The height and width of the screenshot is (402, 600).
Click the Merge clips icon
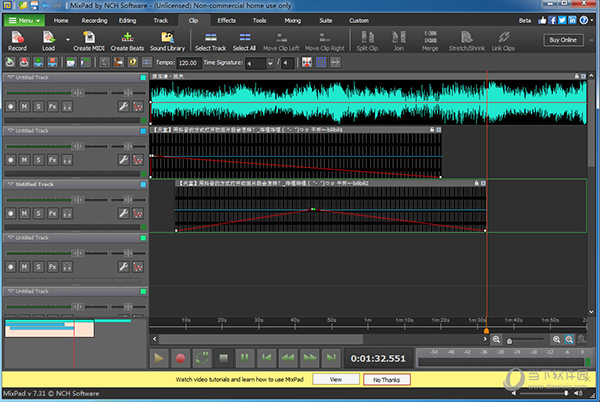pyautogui.click(x=430, y=41)
